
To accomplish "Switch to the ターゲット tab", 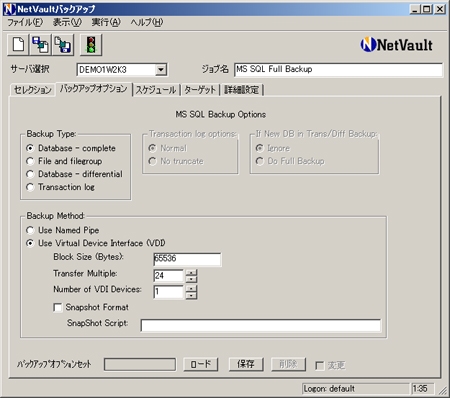I will pos(200,90).
